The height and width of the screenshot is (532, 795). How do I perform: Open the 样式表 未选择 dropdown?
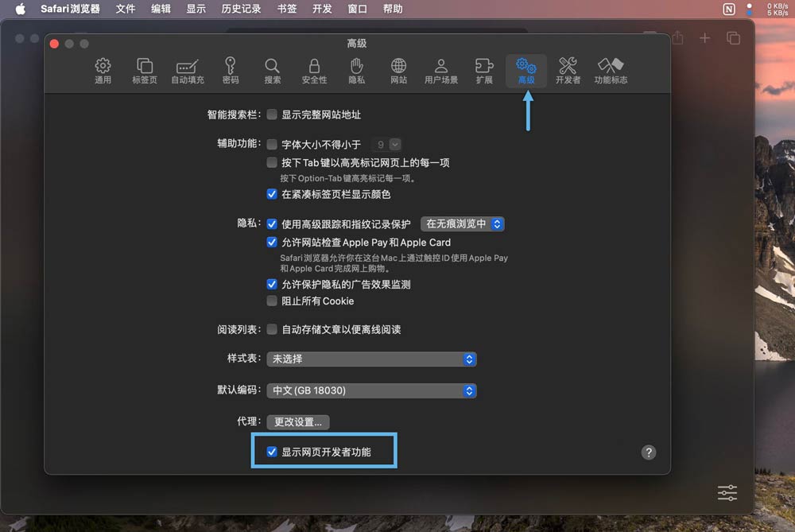pyautogui.click(x=371, y=359)
